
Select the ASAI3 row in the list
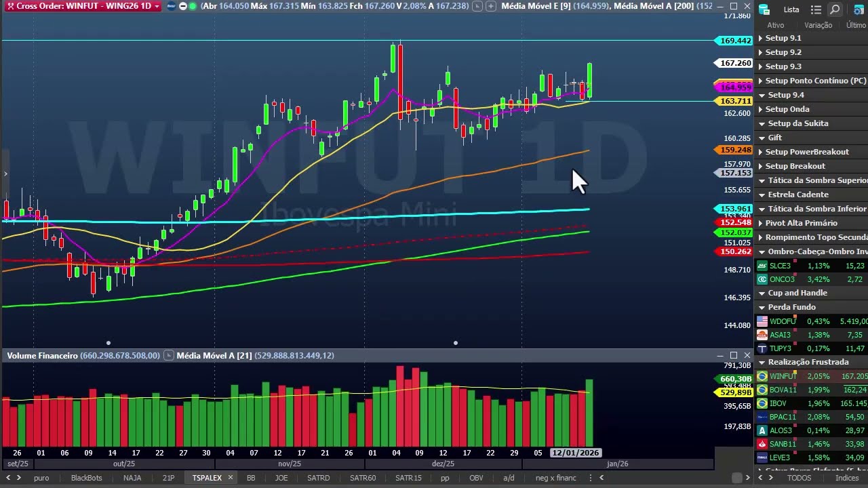[x=811, y=335]
